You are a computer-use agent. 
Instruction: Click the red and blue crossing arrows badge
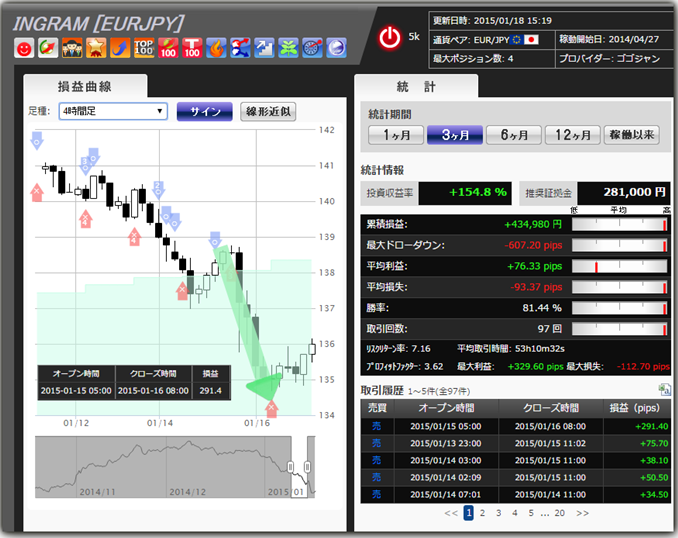[x=240, y=48]
